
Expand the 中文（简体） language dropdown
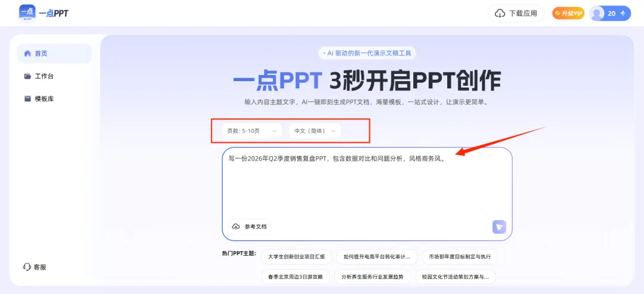pyautogui.click(x=315, y=131)
